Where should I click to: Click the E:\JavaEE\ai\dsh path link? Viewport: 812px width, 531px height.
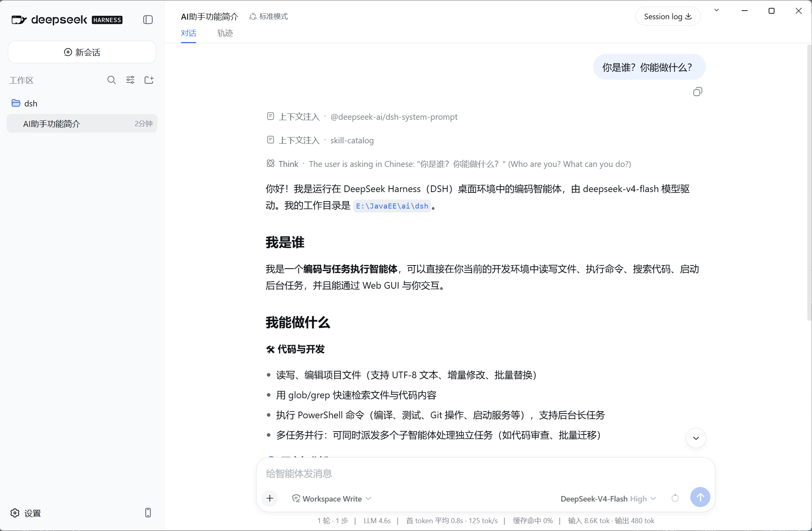pos(392,206)
